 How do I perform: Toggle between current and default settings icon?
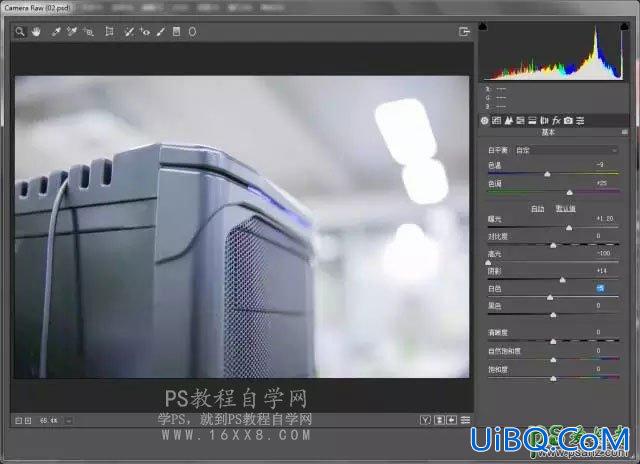coord(465,420)
